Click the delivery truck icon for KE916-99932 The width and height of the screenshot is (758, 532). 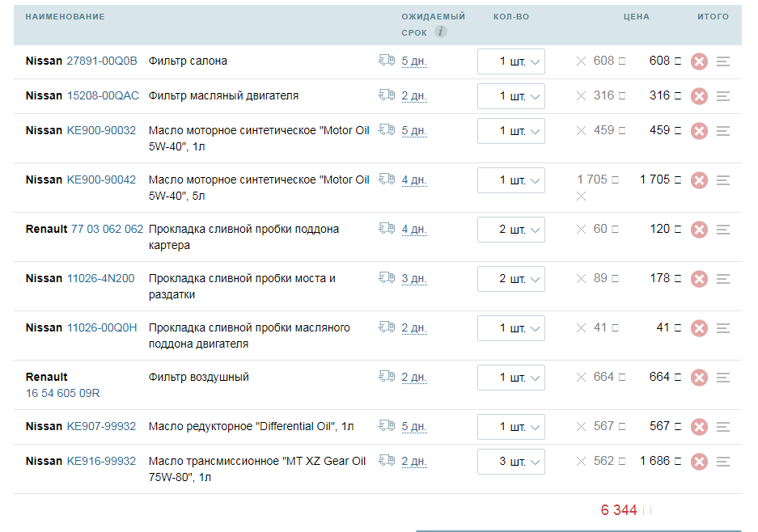point(387,460)
